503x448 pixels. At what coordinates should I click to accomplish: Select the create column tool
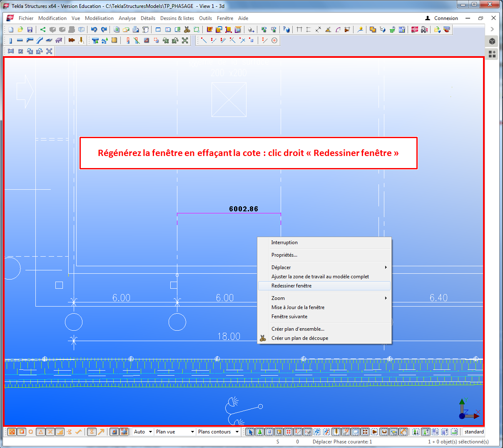click(10, 40)
